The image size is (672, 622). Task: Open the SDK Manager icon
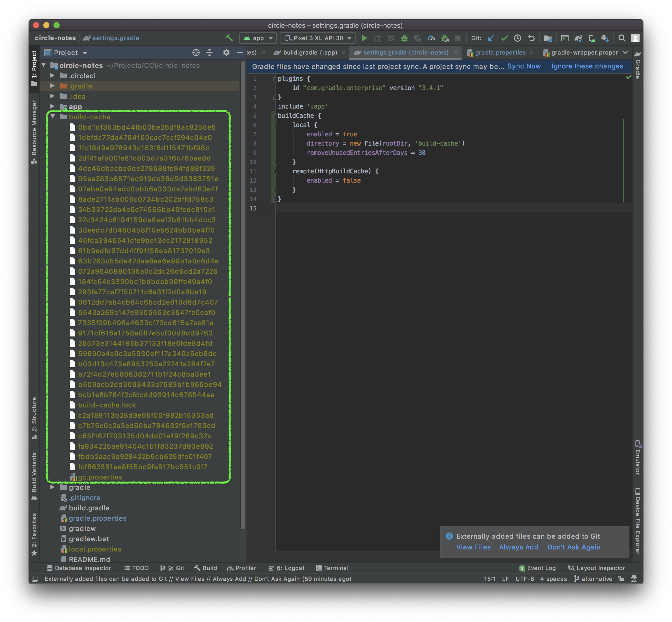click(x=605, y=38)
